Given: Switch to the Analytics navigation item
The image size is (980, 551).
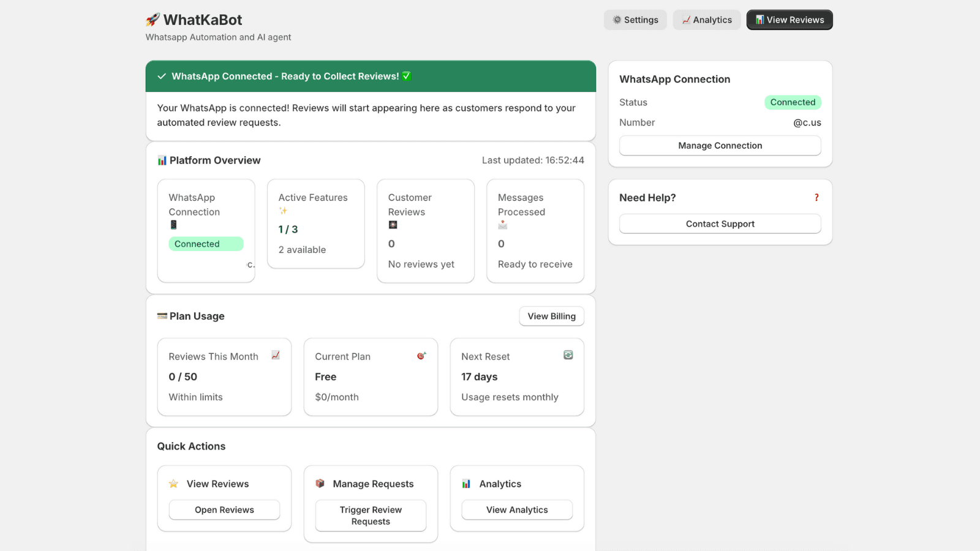Looking at the screenshot, I should (707, 20).
